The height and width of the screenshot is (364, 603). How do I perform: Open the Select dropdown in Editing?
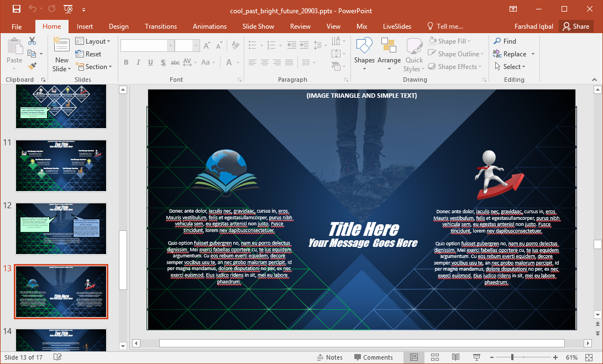coord(510,66)
